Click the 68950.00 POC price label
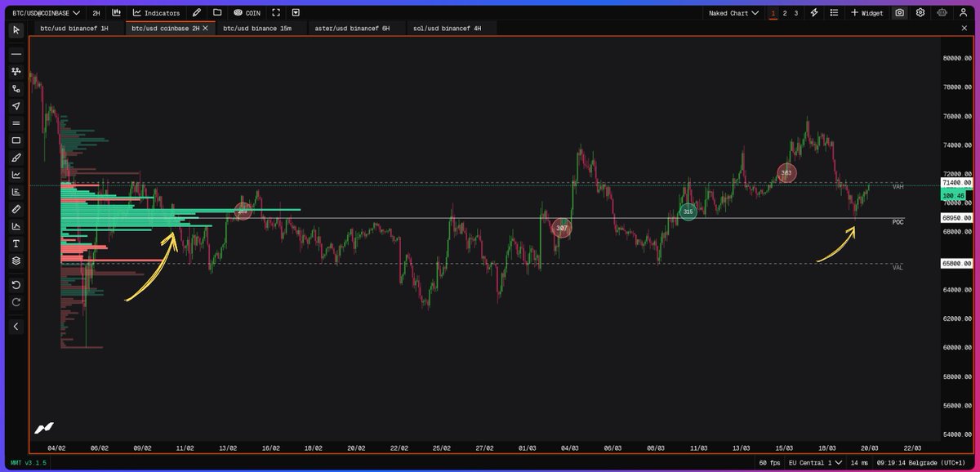Image resolution: width=980 pixels, height=472 pixels. click(955, 218)
